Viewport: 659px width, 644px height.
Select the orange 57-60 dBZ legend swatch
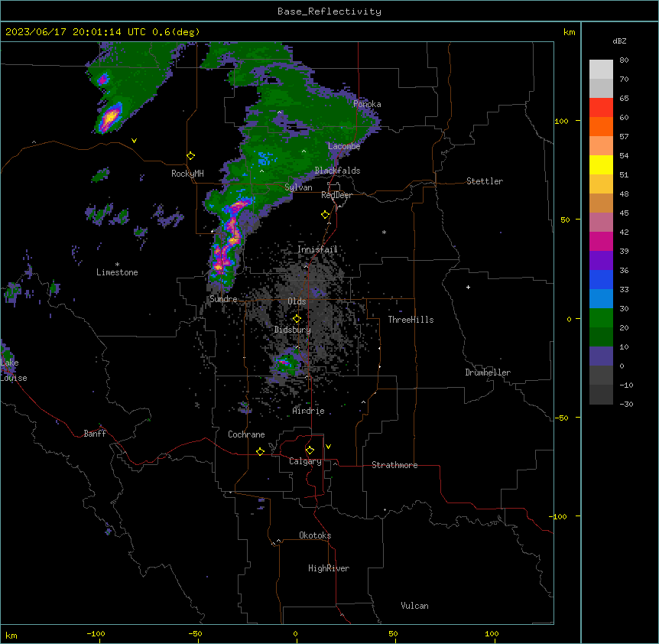601,126
